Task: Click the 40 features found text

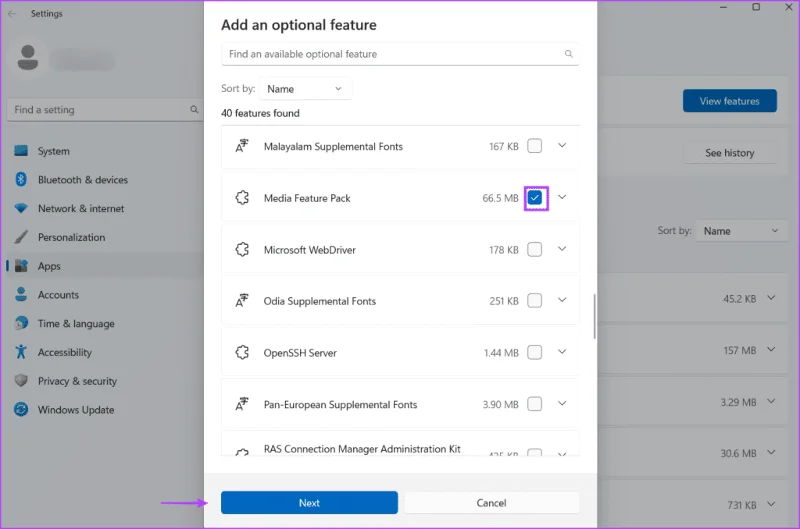Action: (x=260, y=113)
